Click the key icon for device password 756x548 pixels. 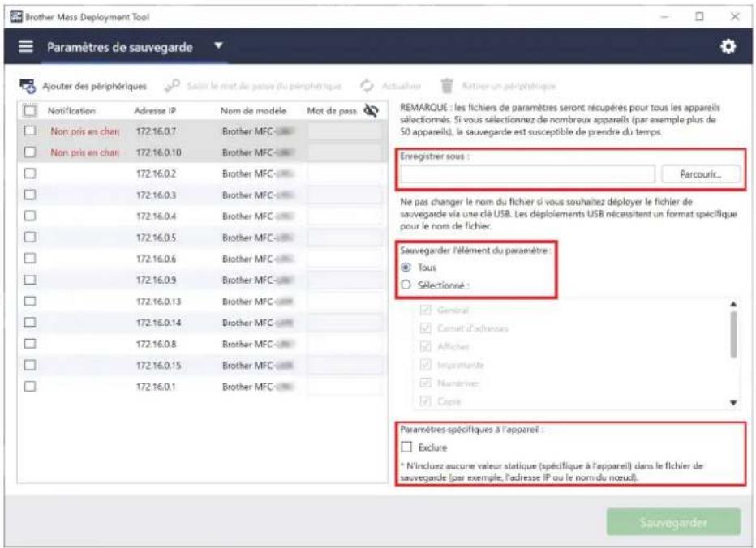(x=172, y=86)
